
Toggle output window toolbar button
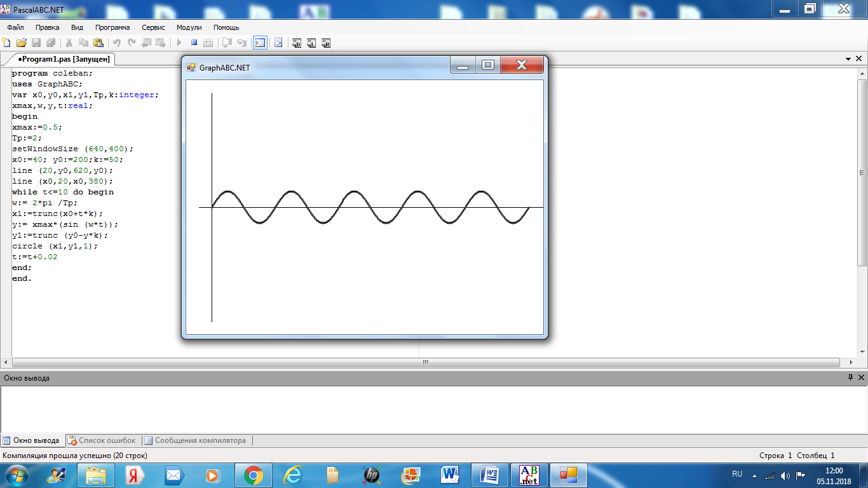coord(260,43)
